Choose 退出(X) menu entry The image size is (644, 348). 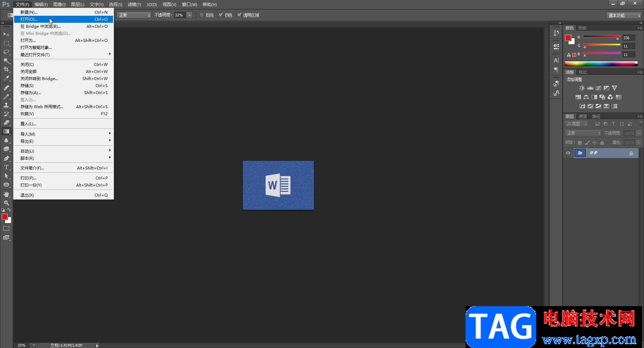(64, 195)
